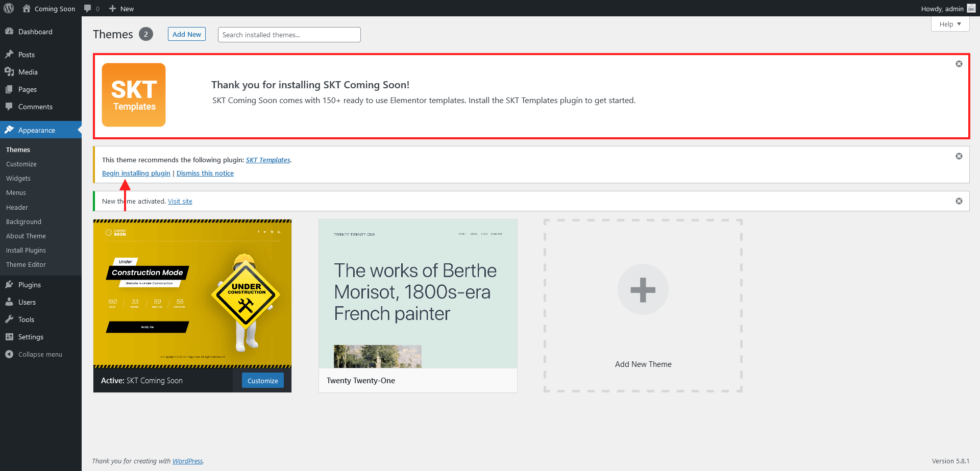
Task: Click Dismiss this notice link
Action: [205, 173]
